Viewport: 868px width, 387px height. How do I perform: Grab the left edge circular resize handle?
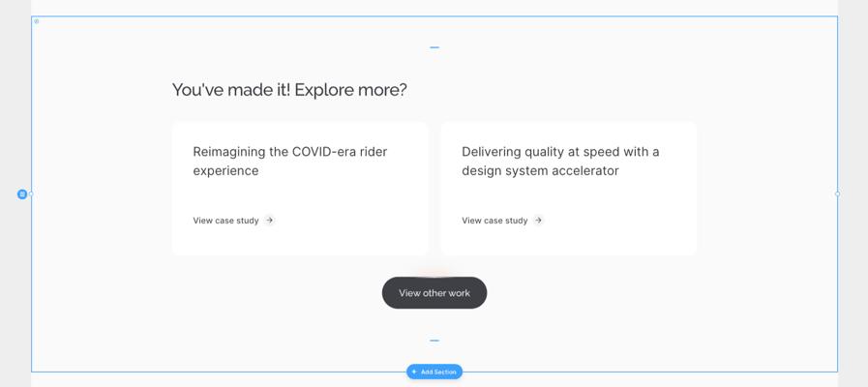pos(31,194)
